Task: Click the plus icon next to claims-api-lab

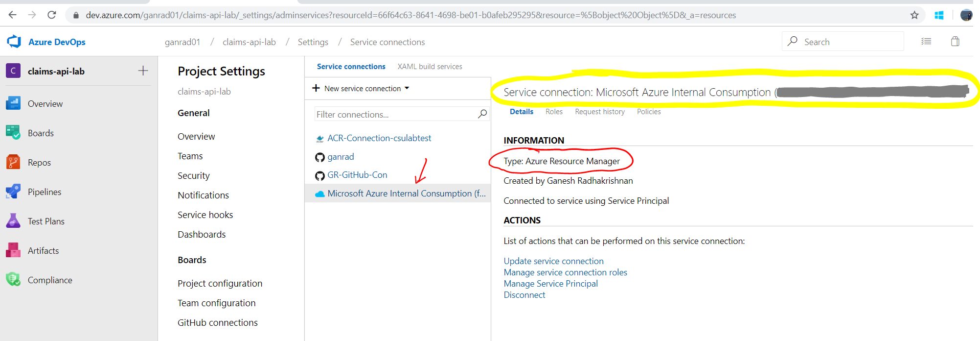Action: point(143,71)
